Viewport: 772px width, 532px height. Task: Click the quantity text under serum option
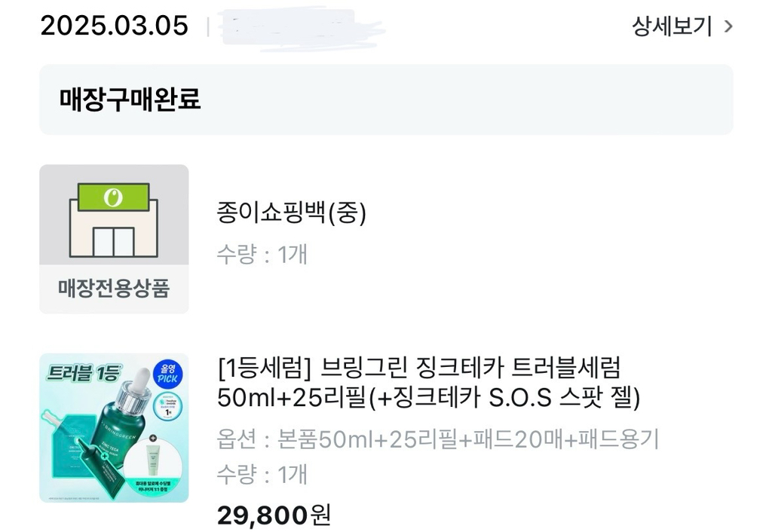pos(262,474)
